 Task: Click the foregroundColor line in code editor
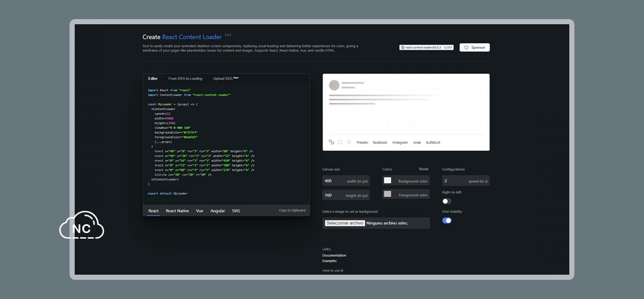coord(176,137)
